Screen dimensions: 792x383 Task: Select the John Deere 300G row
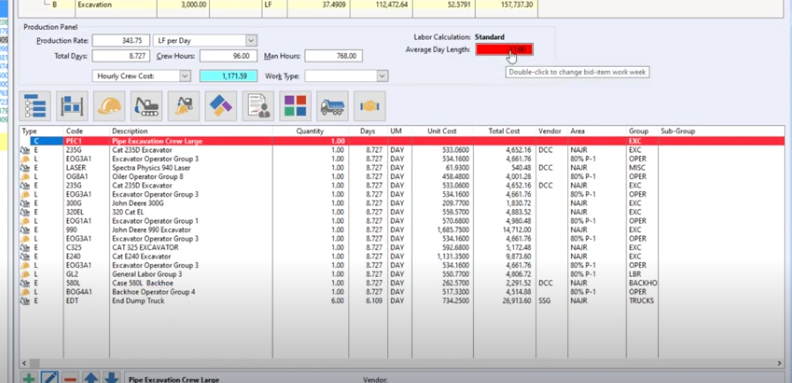[402, 203]
